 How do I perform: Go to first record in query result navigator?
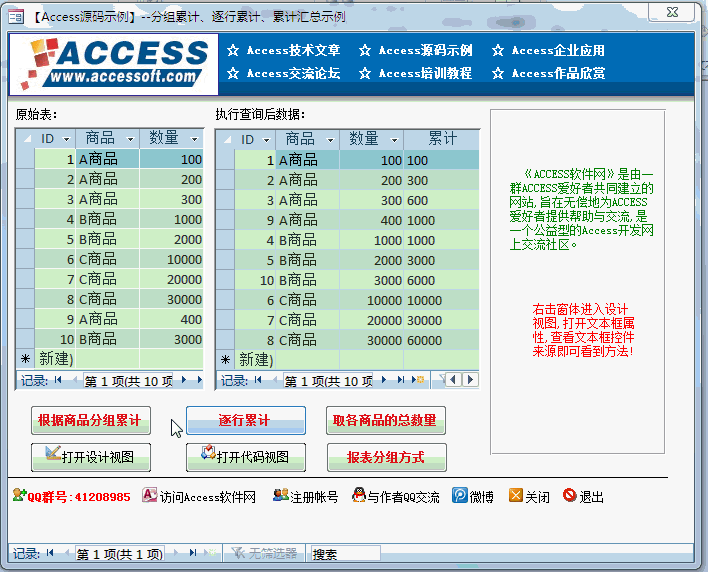pos(258,380)
